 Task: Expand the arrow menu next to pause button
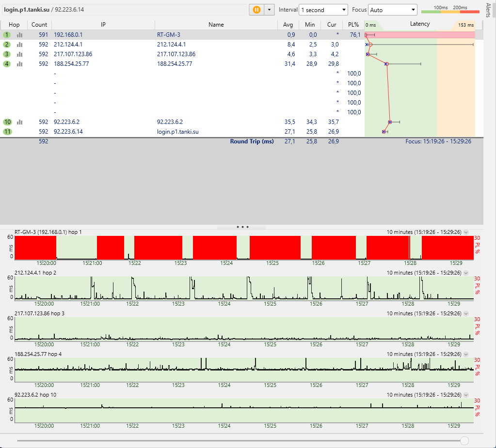269,10
